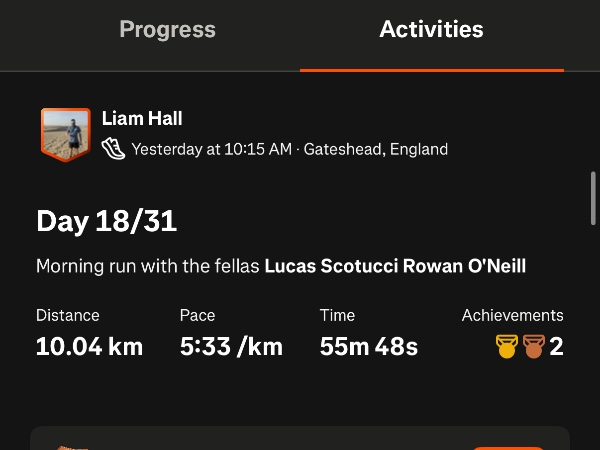Click the achievements count number 2
This screenshot has width=600, height=450.
click(x=557, y=347)
